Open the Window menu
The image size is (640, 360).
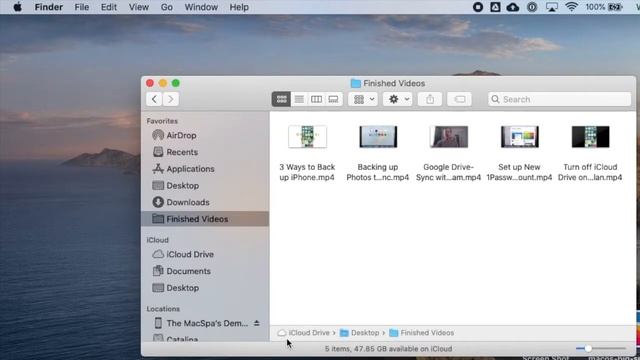click(201, 7)
